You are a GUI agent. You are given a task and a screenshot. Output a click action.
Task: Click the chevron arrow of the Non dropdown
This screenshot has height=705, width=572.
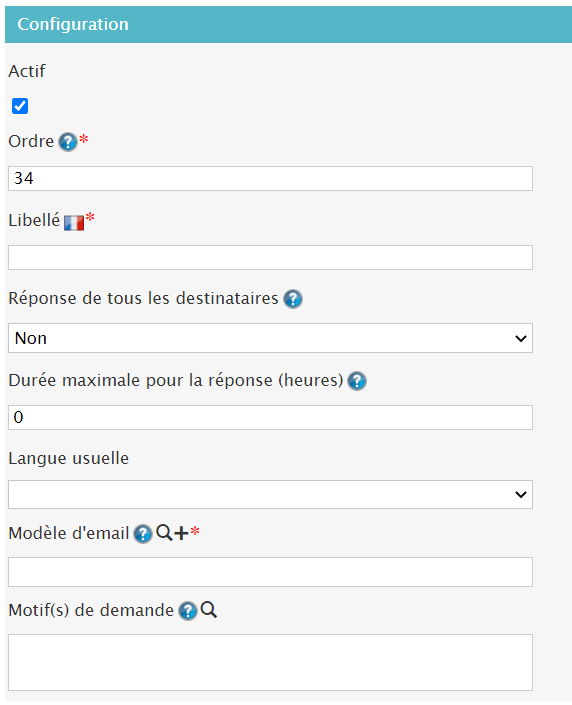(521, 339)
